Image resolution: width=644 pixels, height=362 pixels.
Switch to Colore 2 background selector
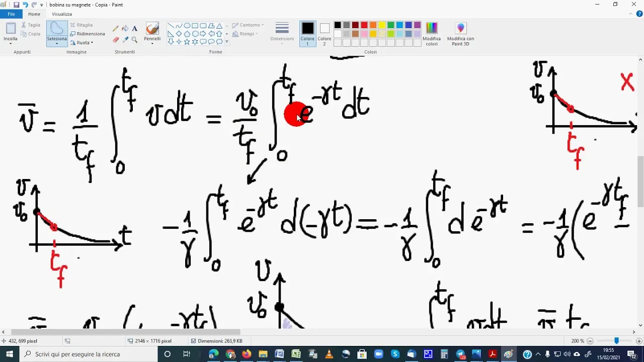point(325,33)
